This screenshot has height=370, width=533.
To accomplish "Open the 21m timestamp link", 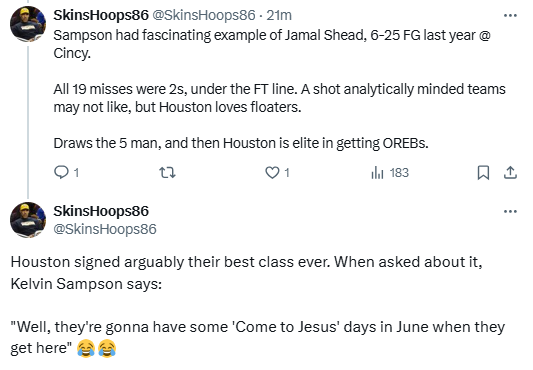I will (279, 15).
